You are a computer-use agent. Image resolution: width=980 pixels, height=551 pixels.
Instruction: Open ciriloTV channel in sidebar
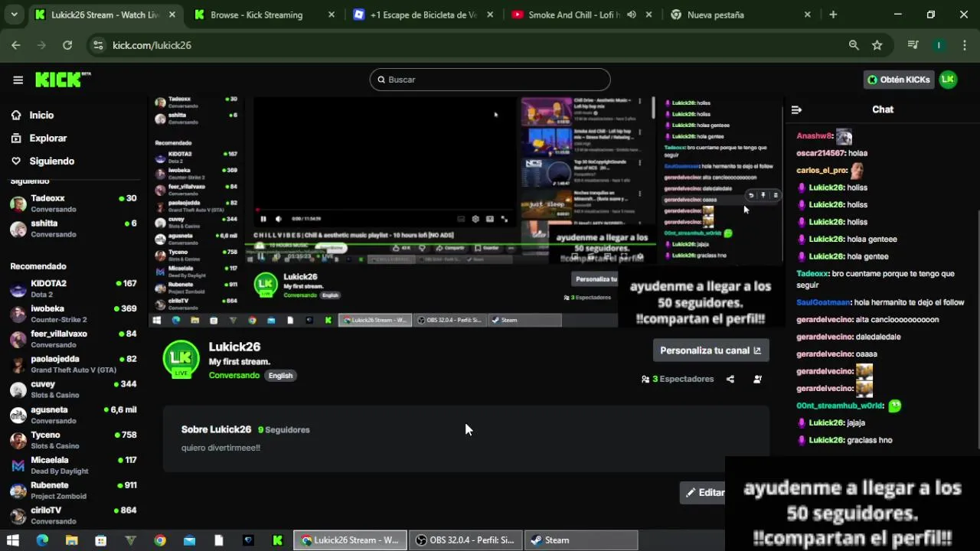[73, 514]
